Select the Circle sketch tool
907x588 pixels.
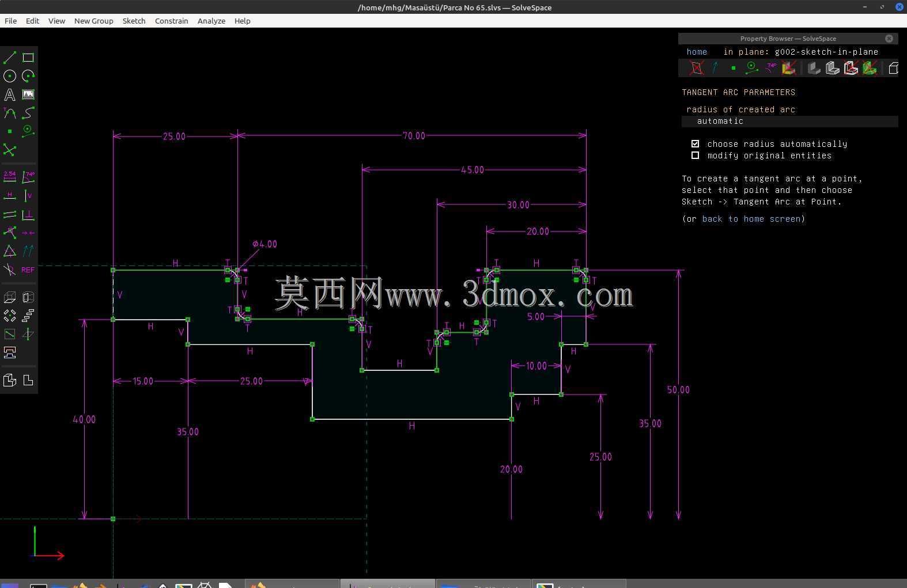pos(10,76)
